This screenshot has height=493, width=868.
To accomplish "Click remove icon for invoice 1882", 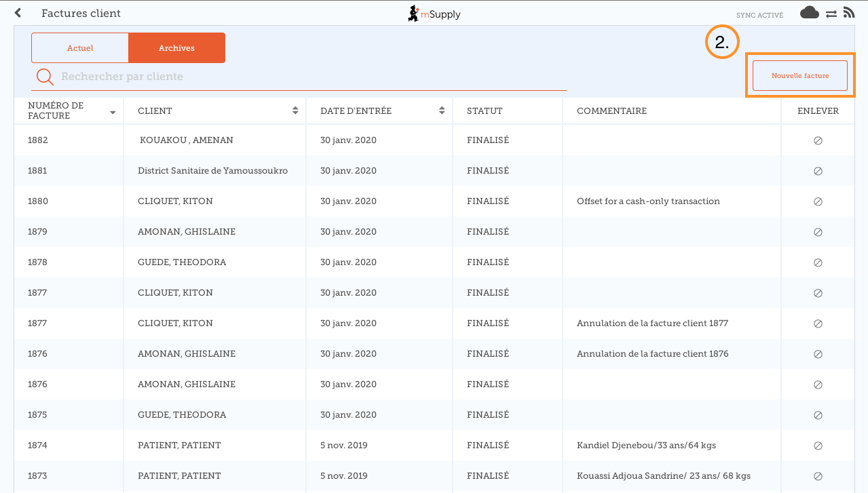I will 818,140.
